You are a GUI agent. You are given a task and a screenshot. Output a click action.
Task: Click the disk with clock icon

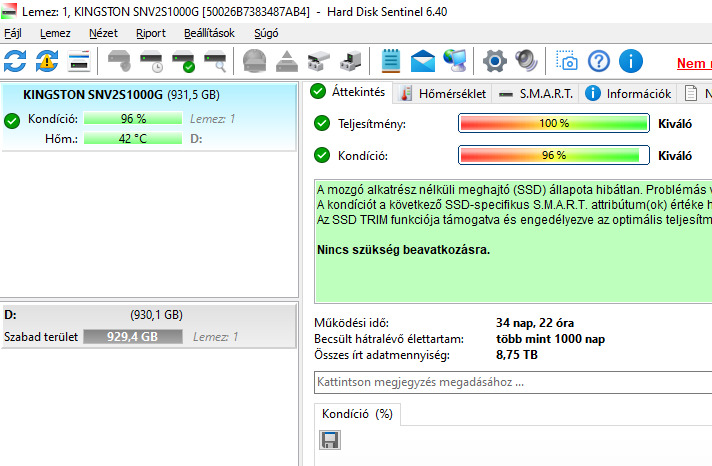pyautogui.click(x=151, y=61)
